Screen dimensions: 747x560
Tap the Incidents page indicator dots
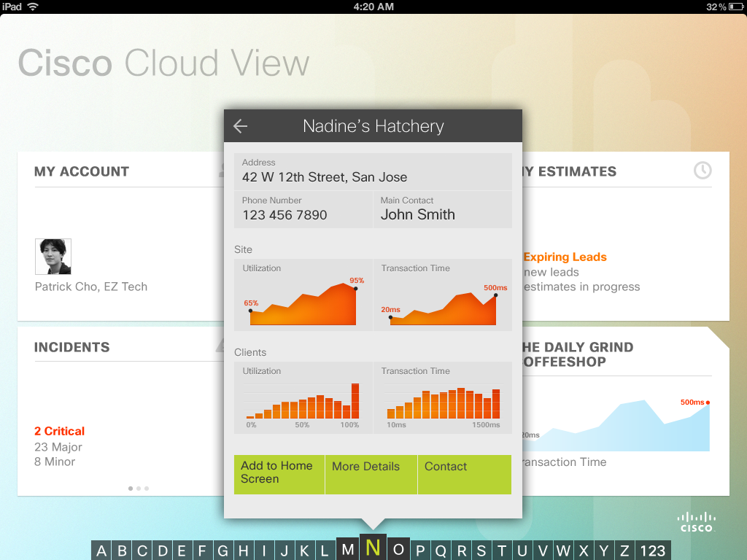coord(139,488)
